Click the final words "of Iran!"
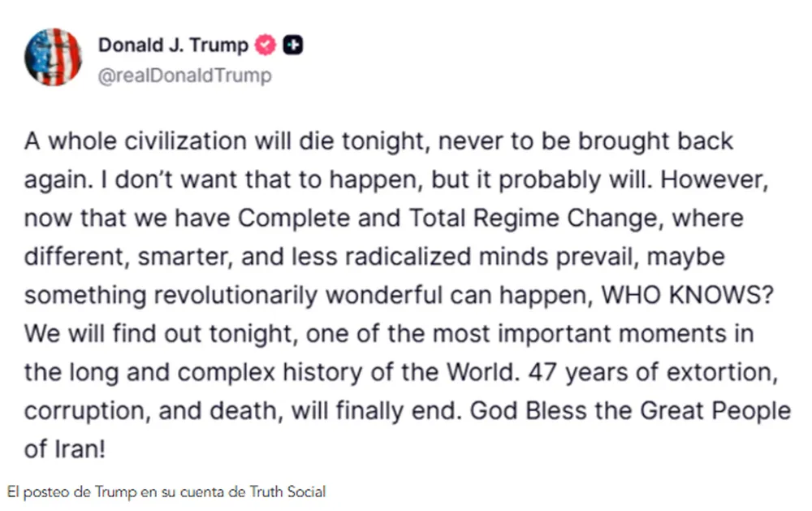The image size is (812, 511). pyautogui.click(x=65, y=449)
